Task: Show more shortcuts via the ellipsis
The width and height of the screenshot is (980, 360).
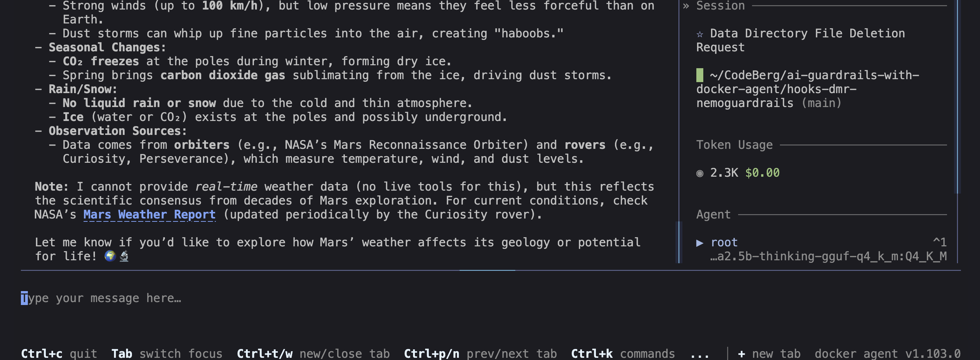Action: pyautogui.click(x=700, y=354)
